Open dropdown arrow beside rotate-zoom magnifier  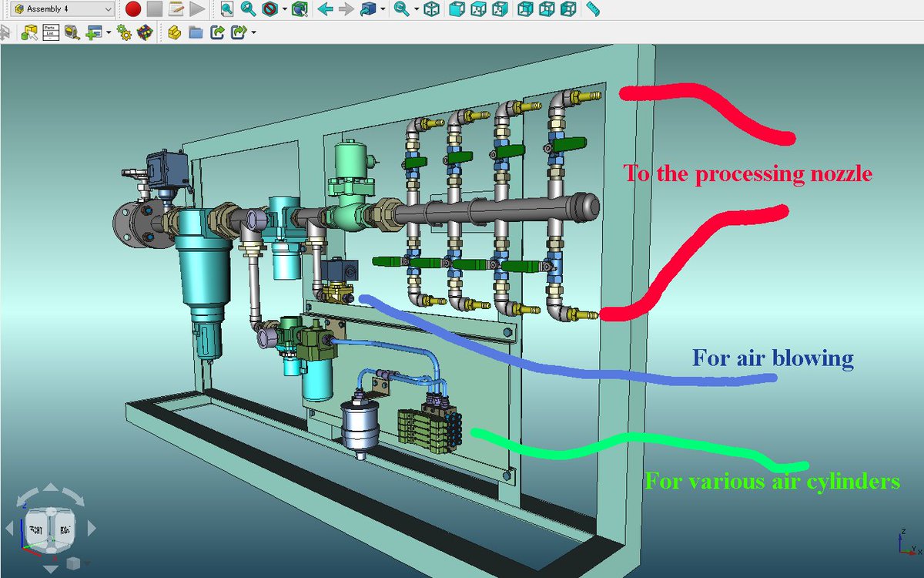click(416, 9)
